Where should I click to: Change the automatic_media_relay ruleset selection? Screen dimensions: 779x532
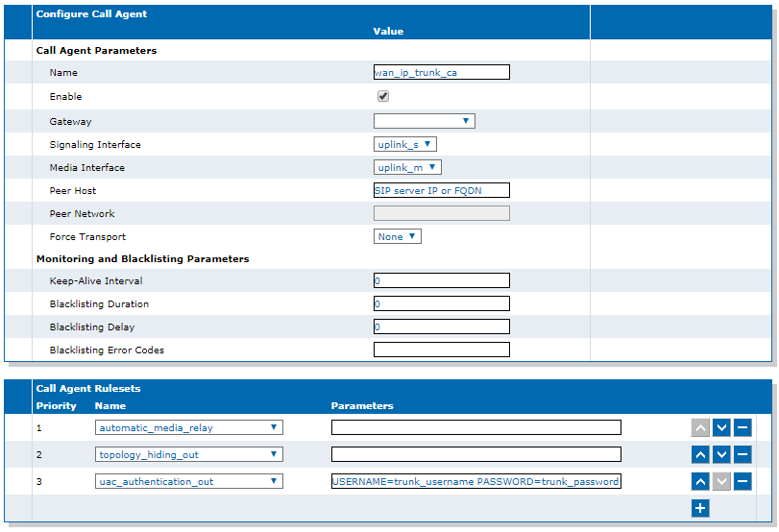(x=189, y=427)
